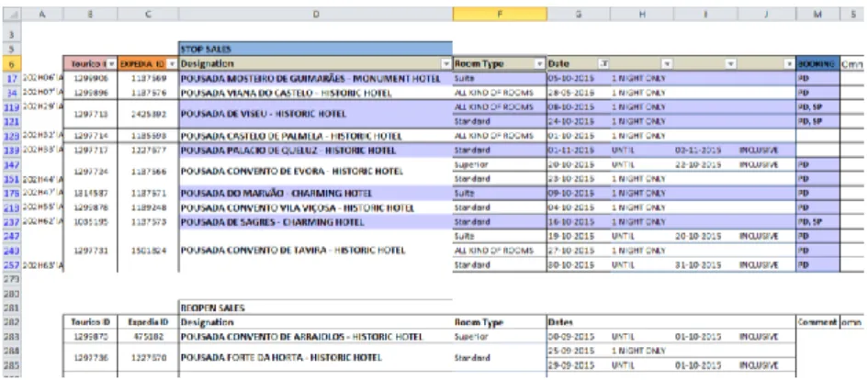
Task: Click the Dates header in Reopen Sales table
Action: (671, 322)
